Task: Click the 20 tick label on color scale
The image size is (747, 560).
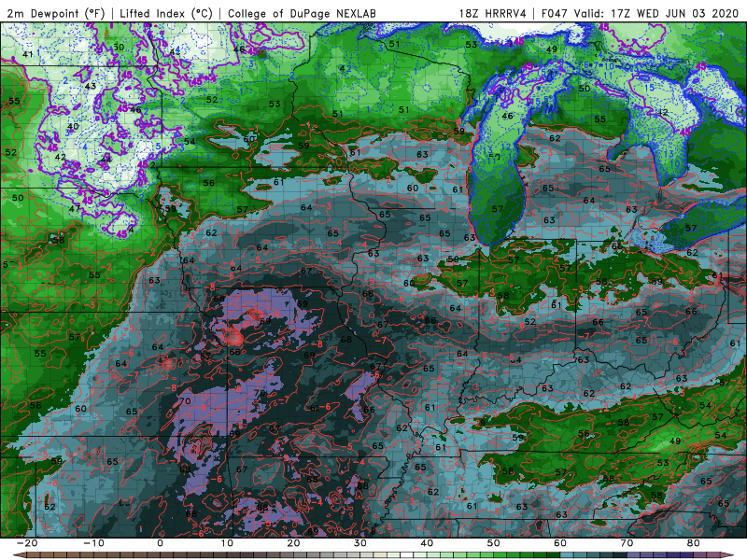Action: (293, 543)
